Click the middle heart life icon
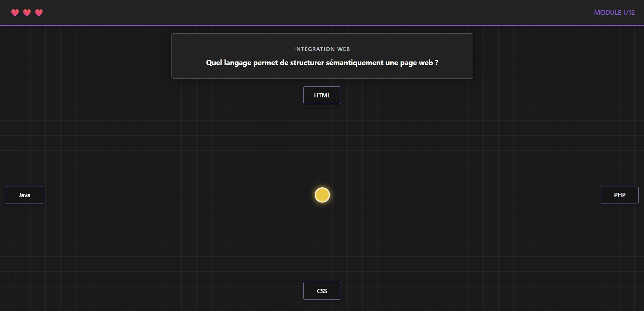This screenshot has width=644, height=311. point(27,13)
